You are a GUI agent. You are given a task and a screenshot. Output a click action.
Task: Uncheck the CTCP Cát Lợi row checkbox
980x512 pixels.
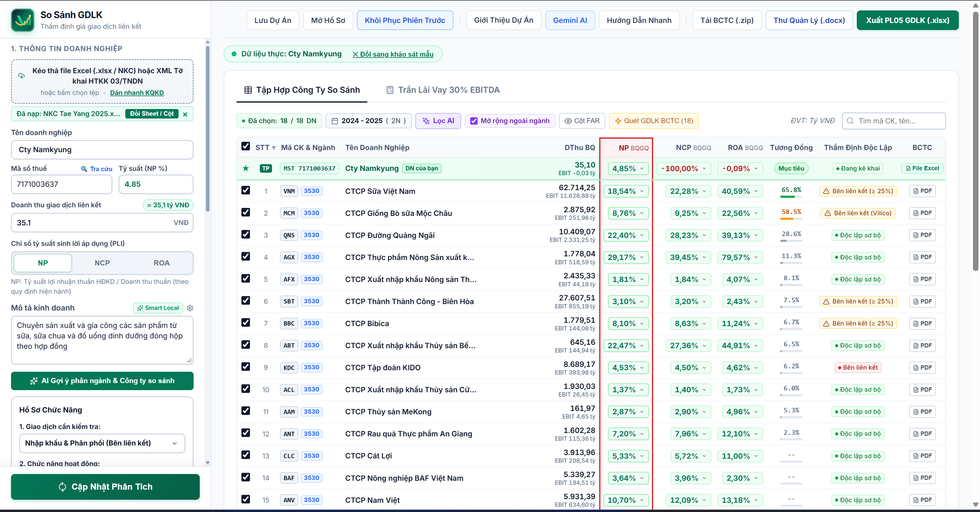click(246, 455)
